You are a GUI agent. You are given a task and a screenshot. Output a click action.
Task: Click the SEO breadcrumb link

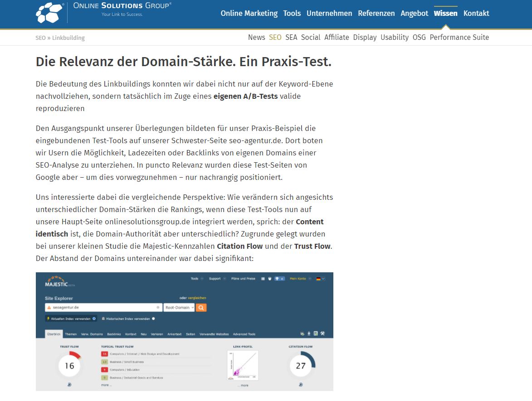(x=40, y=38)
